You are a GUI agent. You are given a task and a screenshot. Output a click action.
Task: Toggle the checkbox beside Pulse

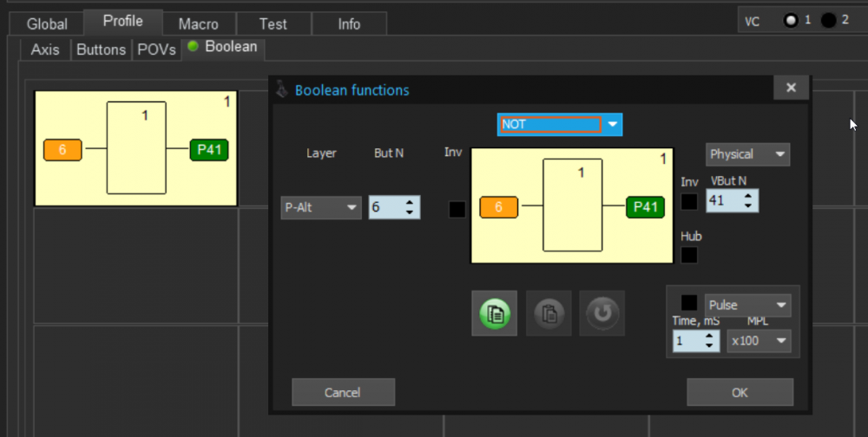tap(689, 303)
